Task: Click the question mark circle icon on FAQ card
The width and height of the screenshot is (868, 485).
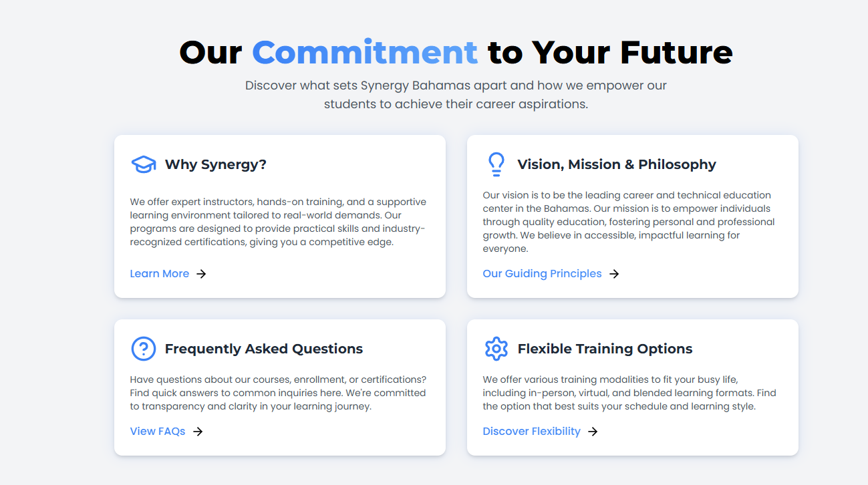Action: (143, 348)
